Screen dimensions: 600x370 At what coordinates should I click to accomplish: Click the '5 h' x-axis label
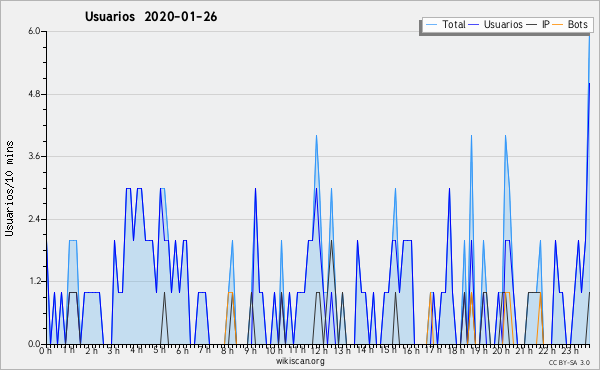(159, 350)
